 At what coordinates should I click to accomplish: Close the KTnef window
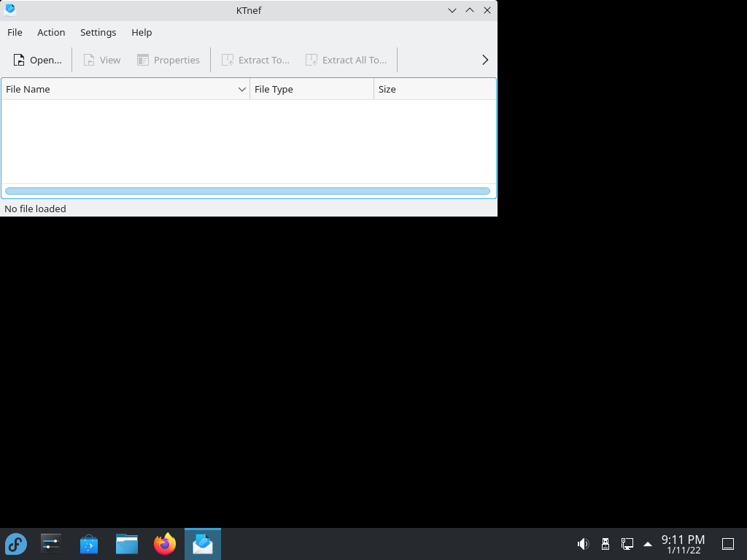[487, 10]
